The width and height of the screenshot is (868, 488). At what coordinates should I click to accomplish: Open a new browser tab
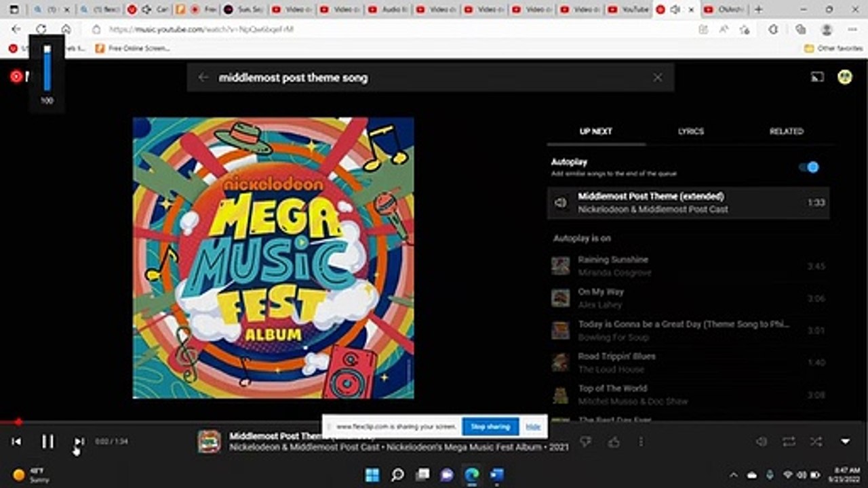click(x=758, y=9)
